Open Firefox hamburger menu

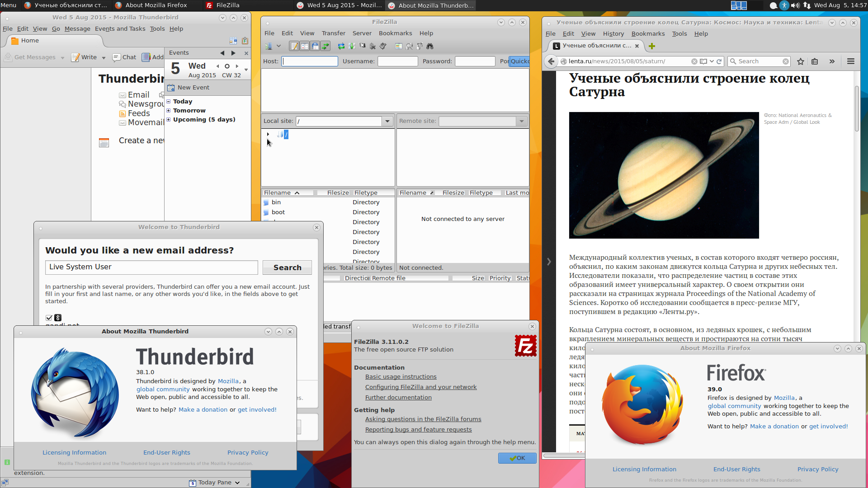[x=851, y=61]
